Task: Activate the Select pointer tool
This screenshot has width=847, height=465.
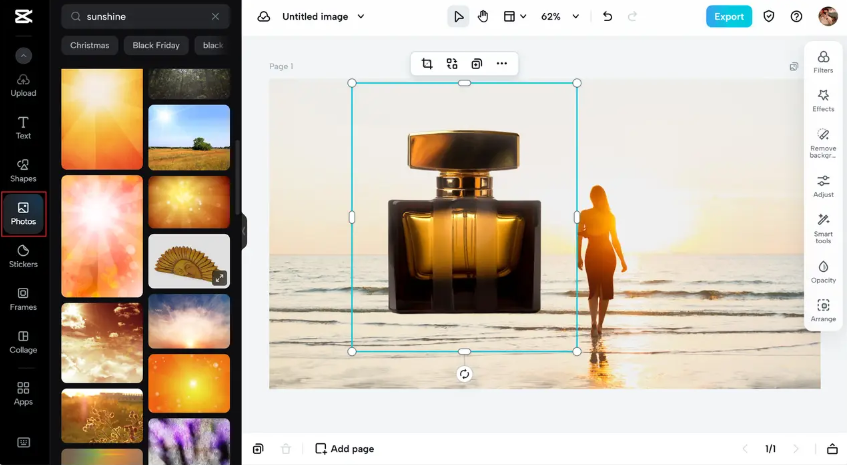Action: pyautogui.click(x=458, y=17)
